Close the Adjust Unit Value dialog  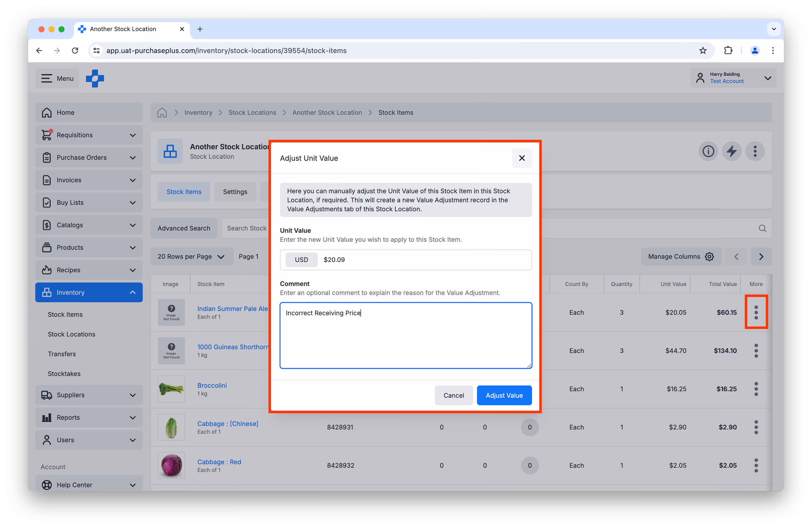point(522,158)
